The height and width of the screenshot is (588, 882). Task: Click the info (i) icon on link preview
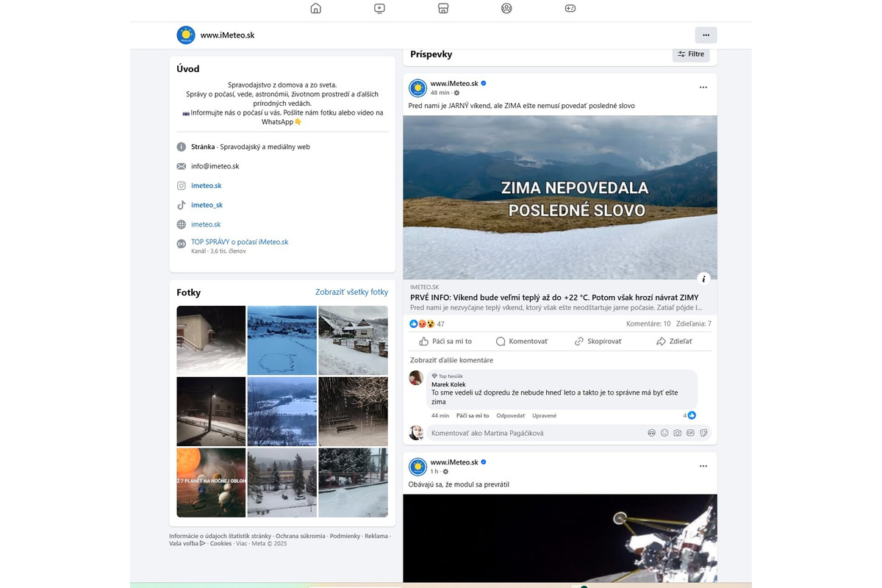click(703, 279)
